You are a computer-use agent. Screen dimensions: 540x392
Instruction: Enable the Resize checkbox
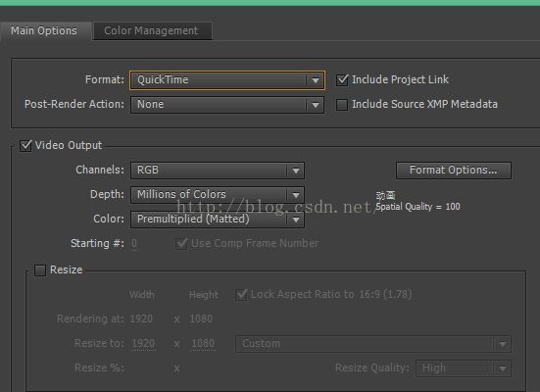click(40, 270)
